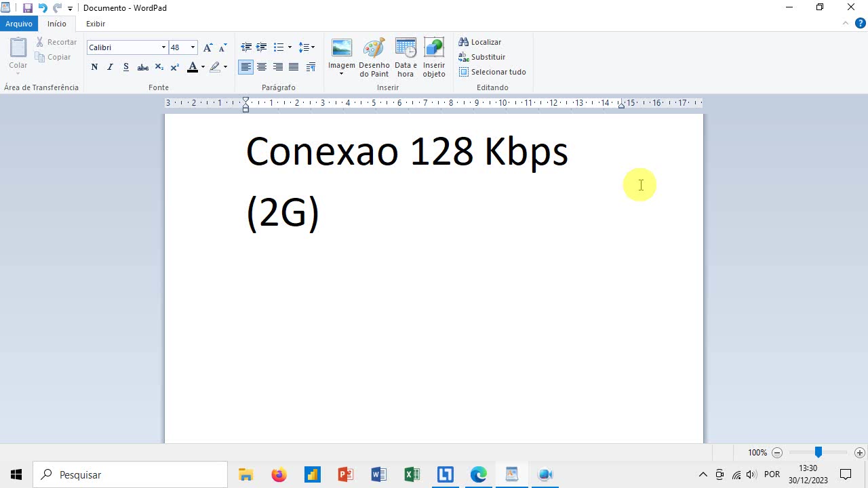Insert an object with Inserir objeto
868x488 pixels.
pyautogui.click(x=433, y=57)
